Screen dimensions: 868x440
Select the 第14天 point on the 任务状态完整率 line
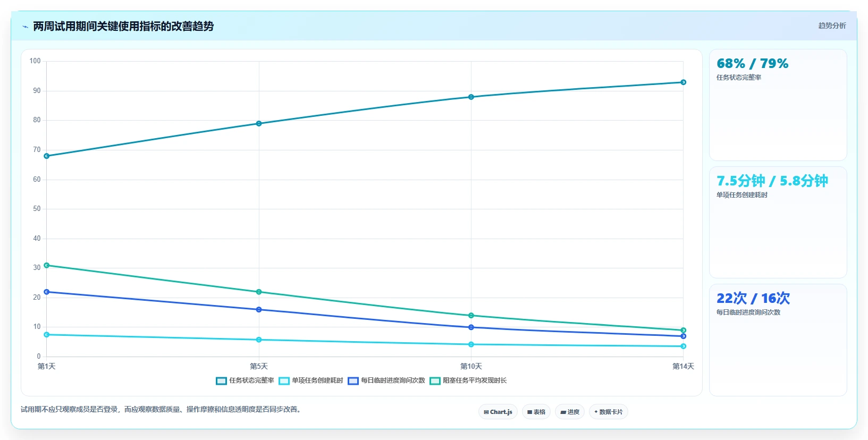tap(684, 82)
